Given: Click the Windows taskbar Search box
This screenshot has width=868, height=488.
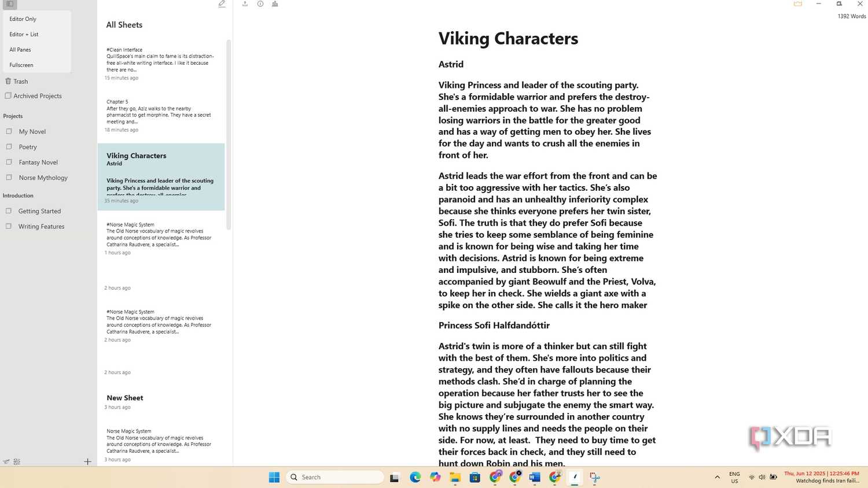Looking at the screenshot, I should coord(335,477).
